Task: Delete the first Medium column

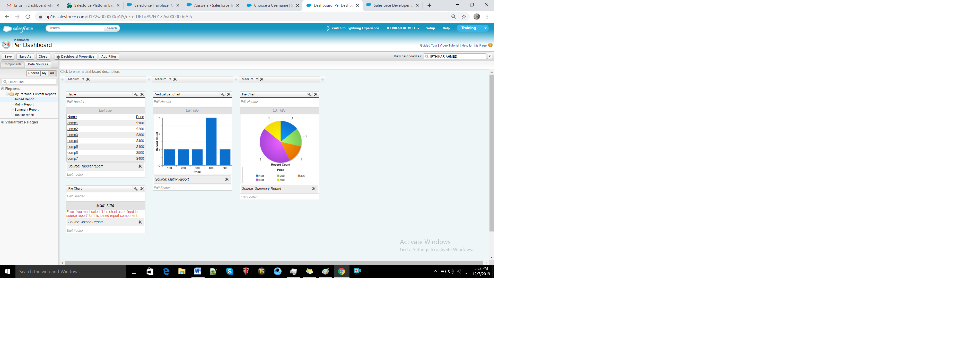Action: [x=88, y=79]
